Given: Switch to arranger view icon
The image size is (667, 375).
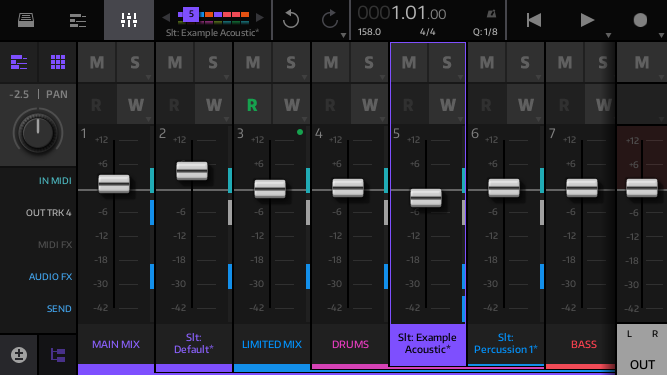Looking at the screenshot, I should pos(78,20).
